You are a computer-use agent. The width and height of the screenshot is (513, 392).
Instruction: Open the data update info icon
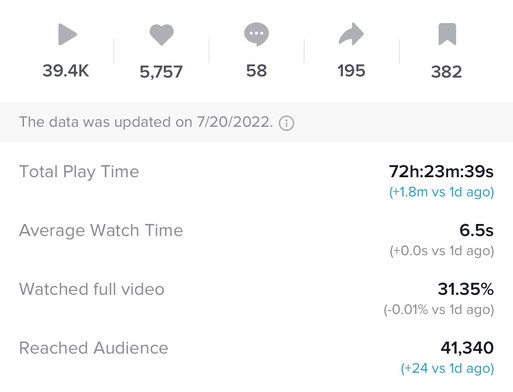[286, 123]
